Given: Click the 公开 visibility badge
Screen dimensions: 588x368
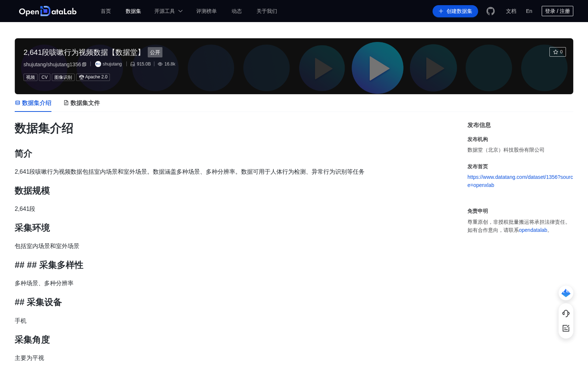Looking at the screenshot, I should coord(155,52).
